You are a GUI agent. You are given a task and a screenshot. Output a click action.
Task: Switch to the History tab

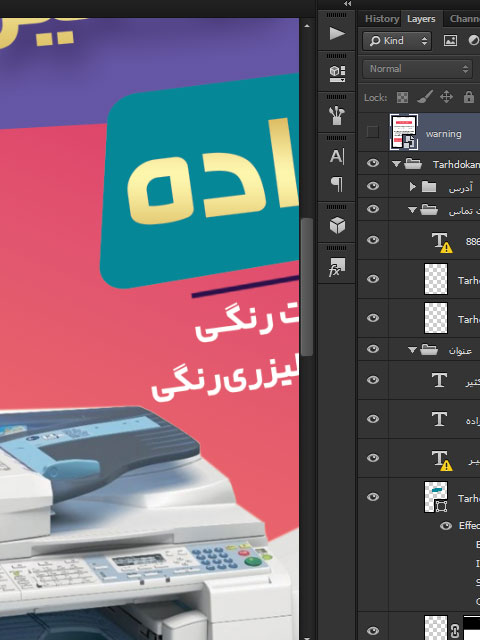pyautogui.click(x=382, y=19)
